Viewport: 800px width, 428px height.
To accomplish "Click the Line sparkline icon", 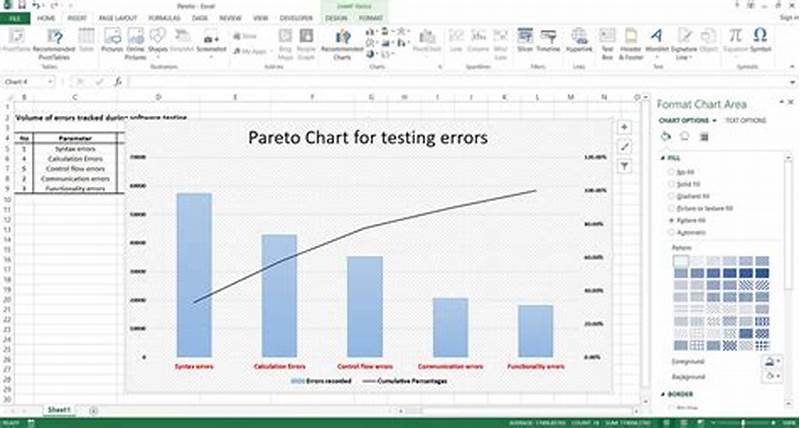I will pyautogui.click(x=456, y=36).
